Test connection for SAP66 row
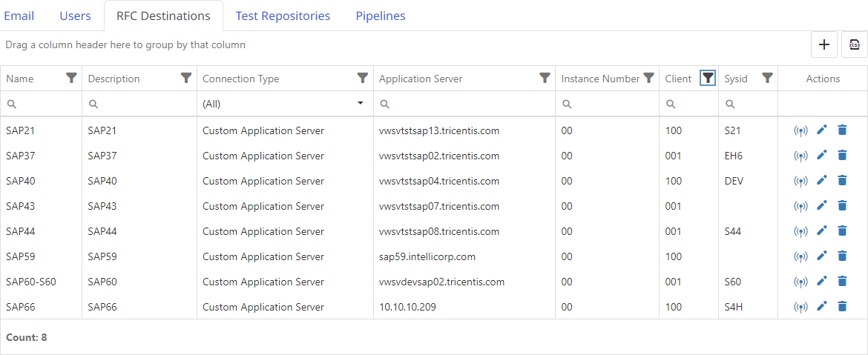Screen dimensions: 868x355 800,307
